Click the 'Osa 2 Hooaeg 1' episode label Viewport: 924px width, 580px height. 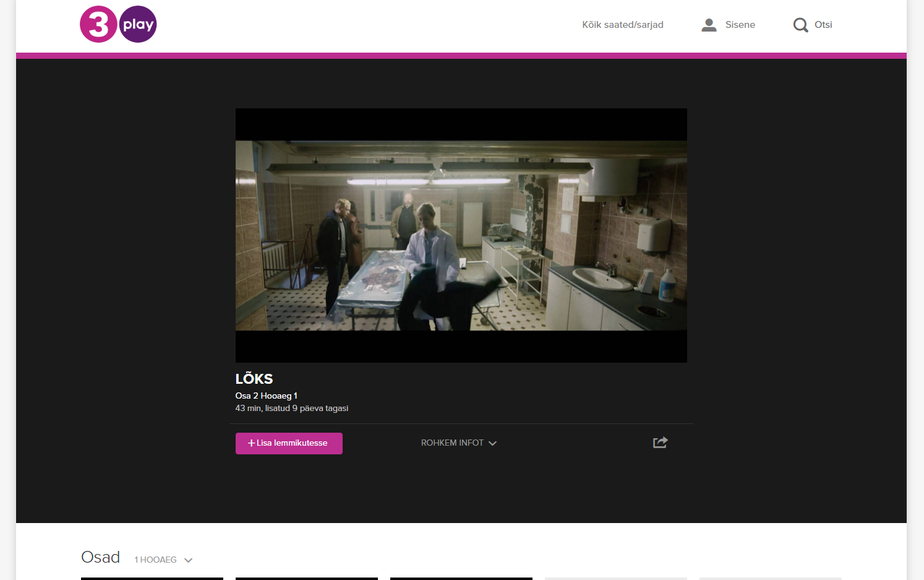tap(266, 395)
